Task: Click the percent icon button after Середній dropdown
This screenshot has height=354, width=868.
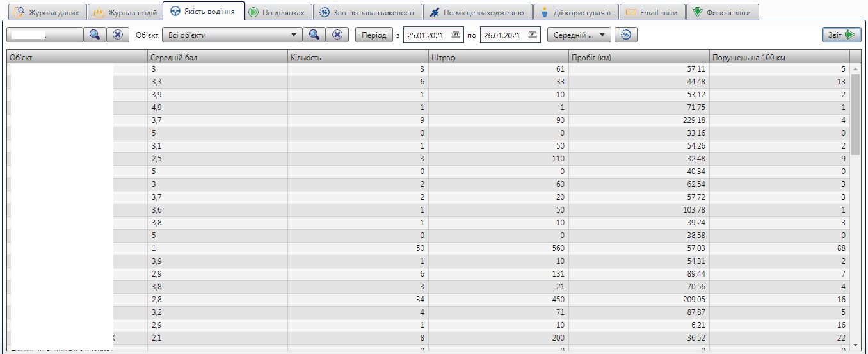Action: point(627,35)
